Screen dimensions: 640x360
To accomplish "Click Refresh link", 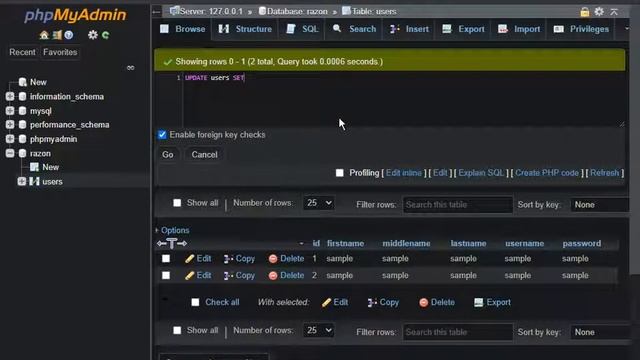I will click(604, 173).
